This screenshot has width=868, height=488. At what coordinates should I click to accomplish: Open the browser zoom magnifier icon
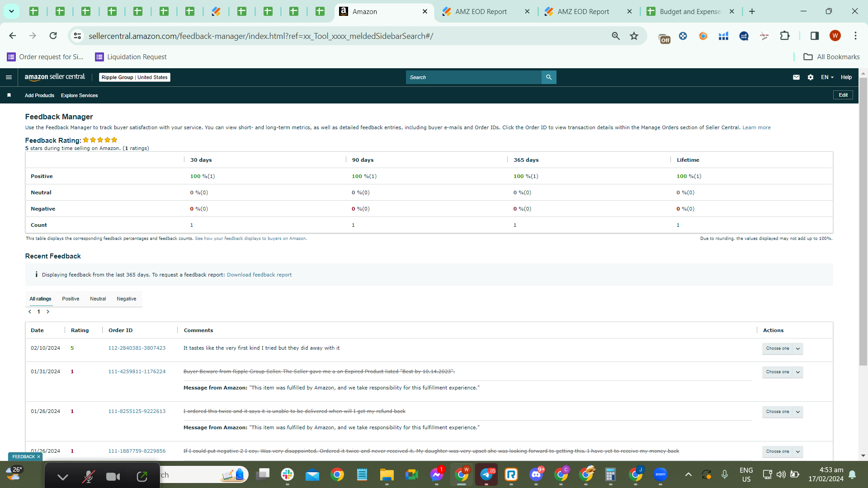coord(616,36)
